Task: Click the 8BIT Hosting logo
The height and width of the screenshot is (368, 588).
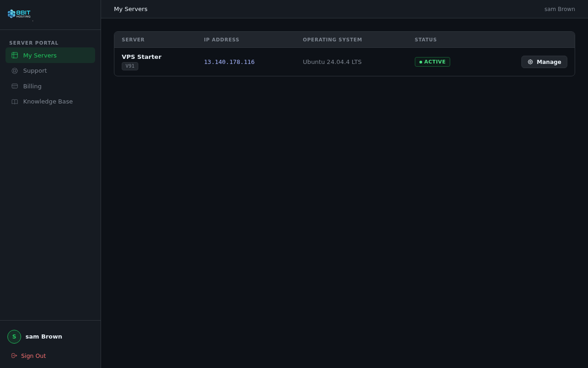Action: 19,14
